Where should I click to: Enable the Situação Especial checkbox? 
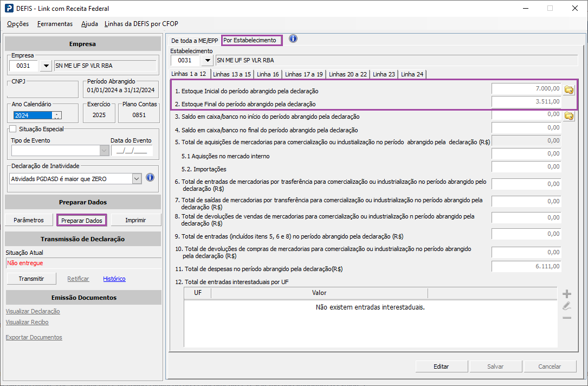(x=13, y=129)
